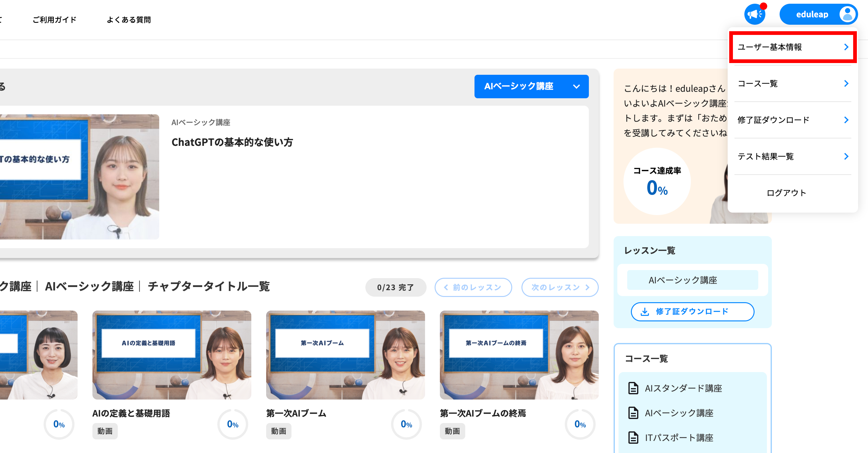
Task: Expand the AIベーシック講座 course dropdown
Action: 531,86
